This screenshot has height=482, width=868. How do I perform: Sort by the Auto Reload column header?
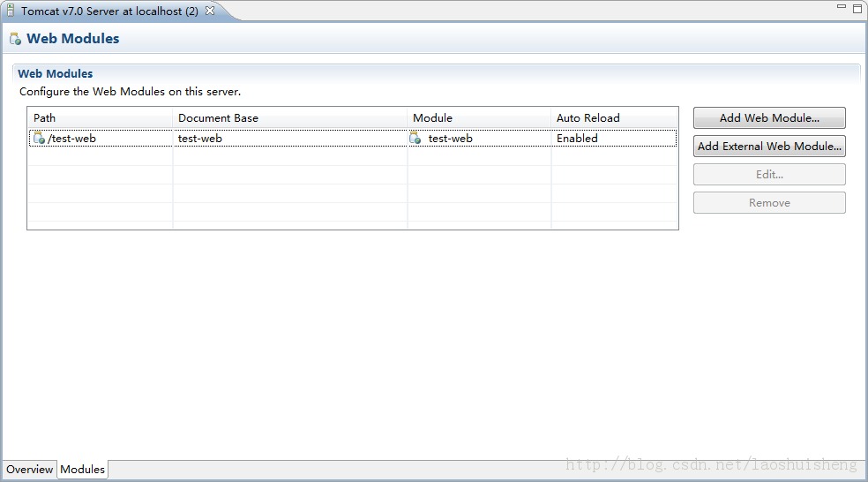[615, 118]
